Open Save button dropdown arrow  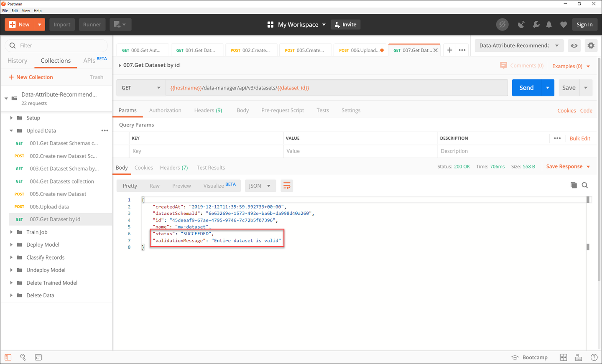586,88
